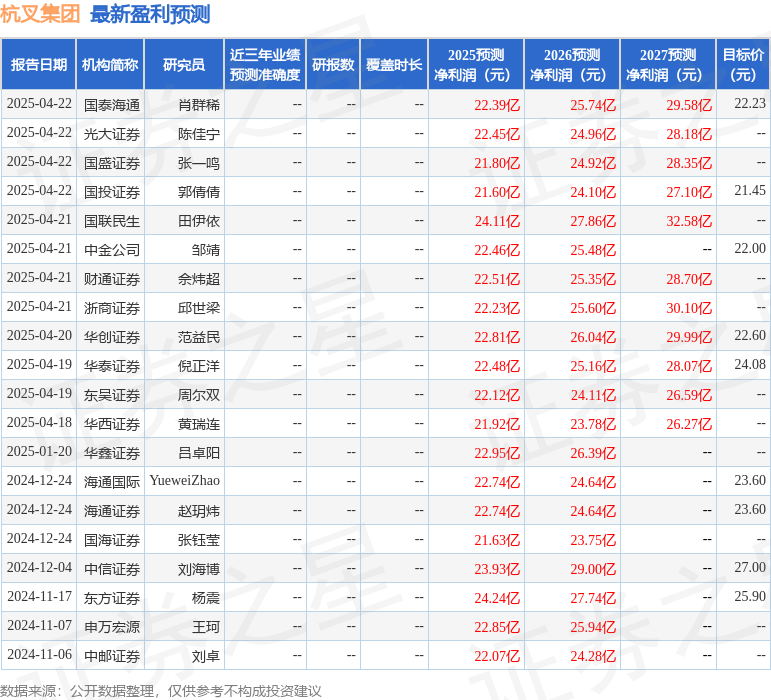Screen dimensions: 771x700
Task: Click researcher 佘炜超
Action: point(199,279)
